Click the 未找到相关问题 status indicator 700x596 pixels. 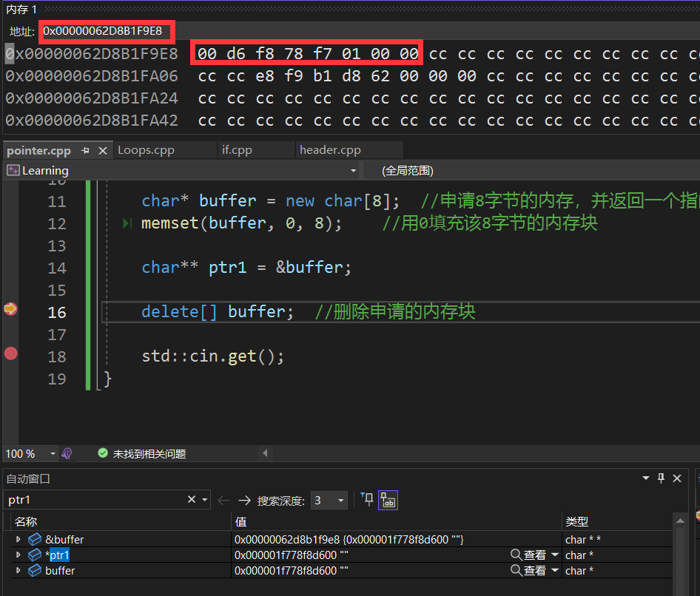click(x=141, y=454)
